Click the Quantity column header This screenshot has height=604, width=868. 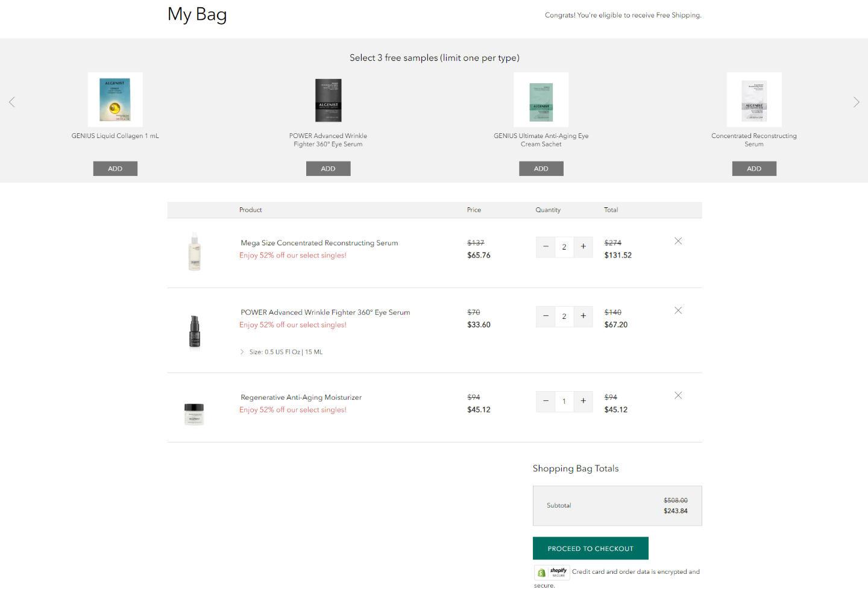point(548,210)
